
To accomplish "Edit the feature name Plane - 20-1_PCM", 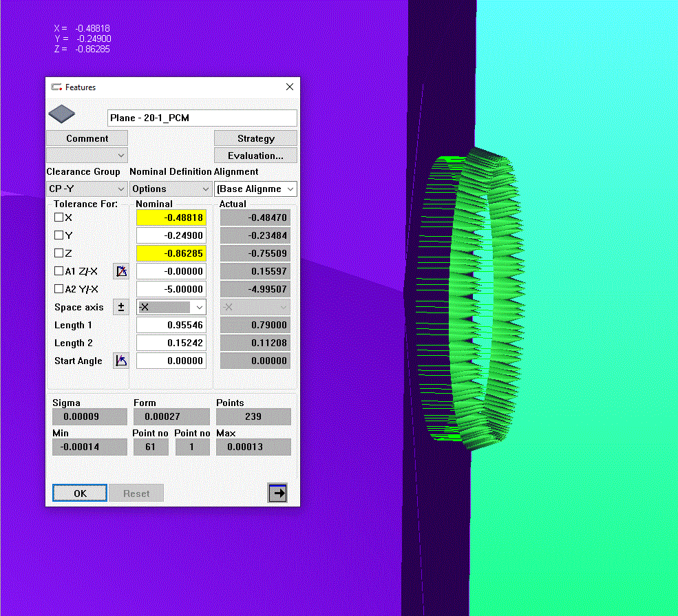I will coord(202,118).
